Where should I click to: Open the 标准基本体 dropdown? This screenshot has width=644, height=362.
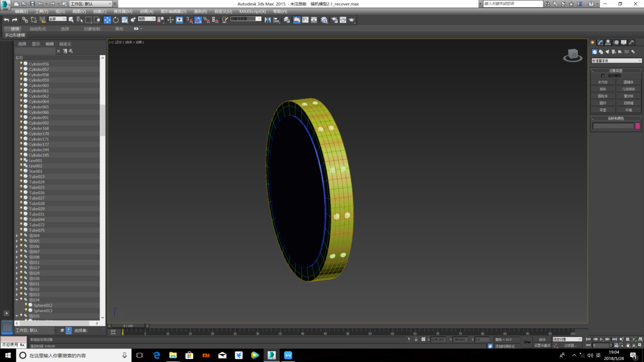(x=616, y=60)
